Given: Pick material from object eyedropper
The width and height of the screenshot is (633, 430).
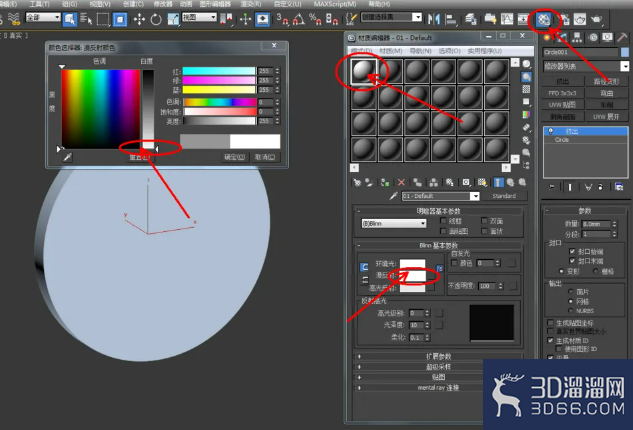Looking at the screenshot, I should 393,196.
